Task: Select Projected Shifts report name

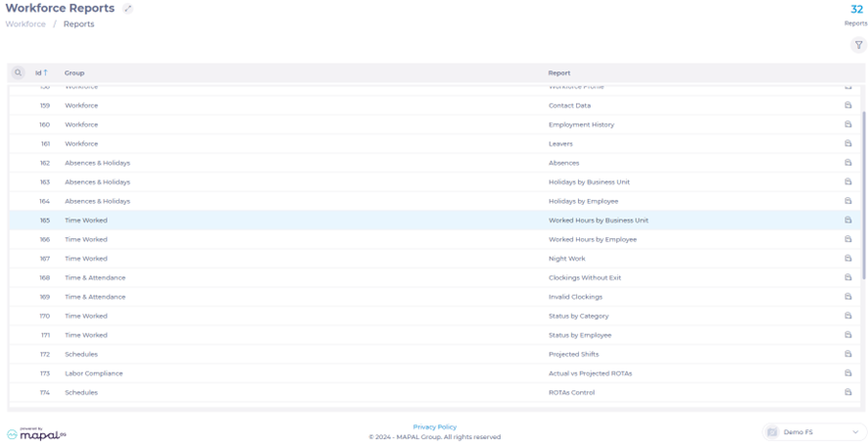Action: click(573, 354)
